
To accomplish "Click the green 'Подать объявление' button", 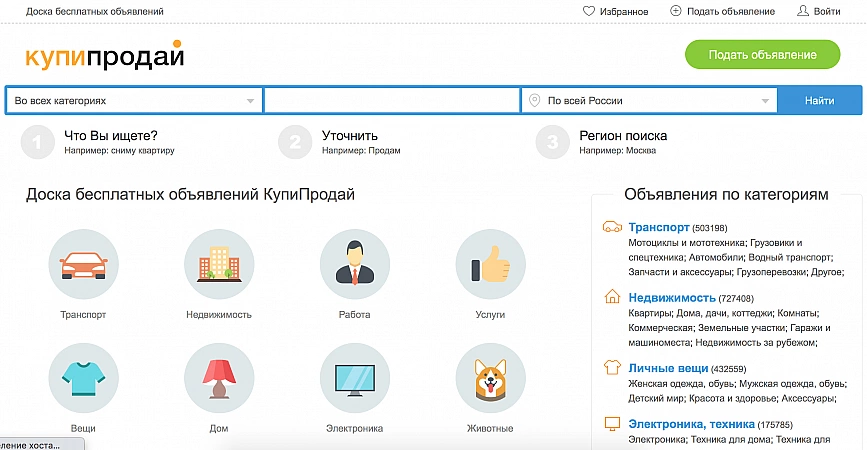I will [763, 55].
